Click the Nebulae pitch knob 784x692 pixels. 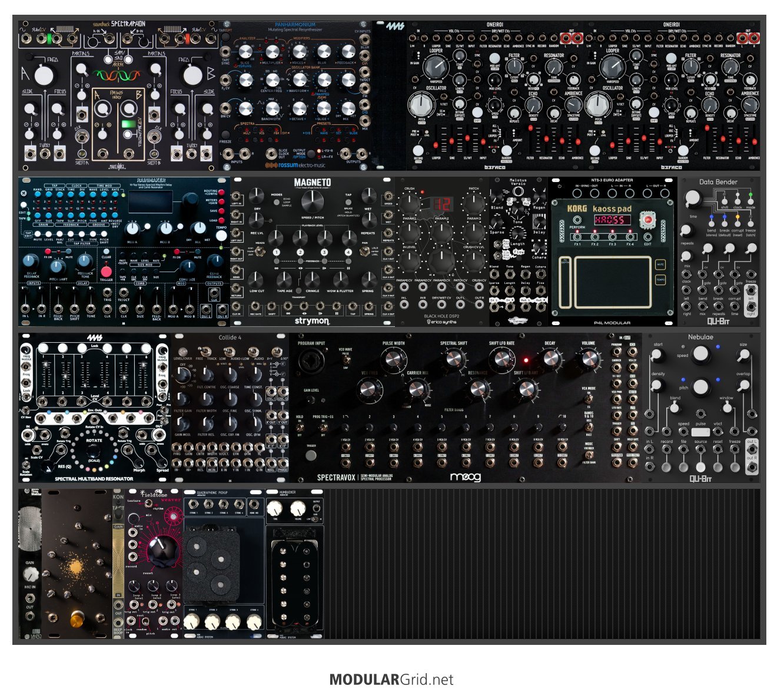coord(700,386)
